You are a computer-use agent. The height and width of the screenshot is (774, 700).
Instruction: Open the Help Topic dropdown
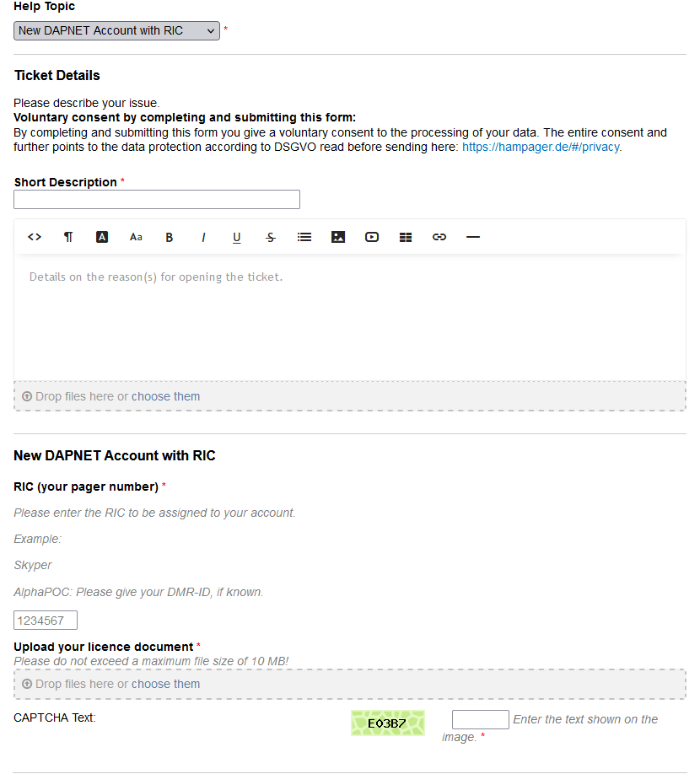[116, 30]
